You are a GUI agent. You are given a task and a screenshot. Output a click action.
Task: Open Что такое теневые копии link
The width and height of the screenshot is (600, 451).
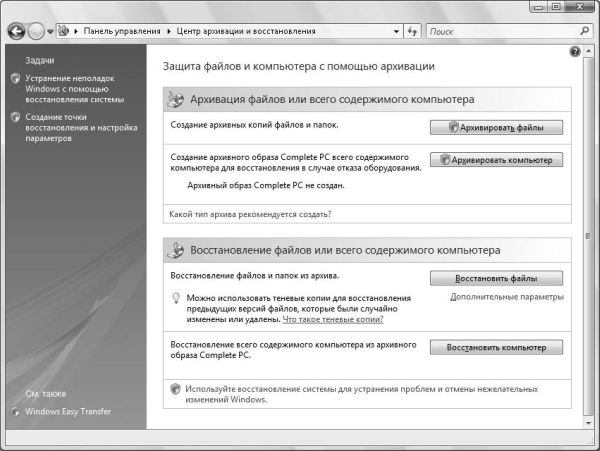click(x=333, y=319)
